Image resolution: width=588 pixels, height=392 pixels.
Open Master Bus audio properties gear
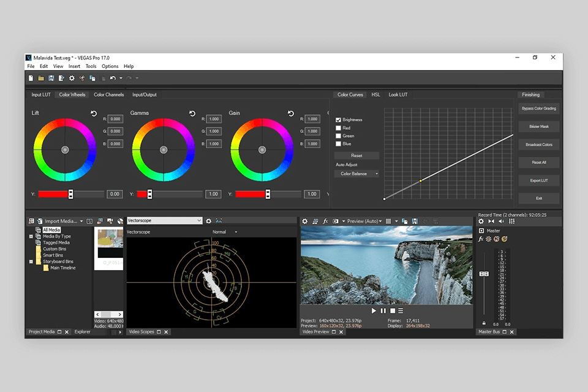(481, 221)
